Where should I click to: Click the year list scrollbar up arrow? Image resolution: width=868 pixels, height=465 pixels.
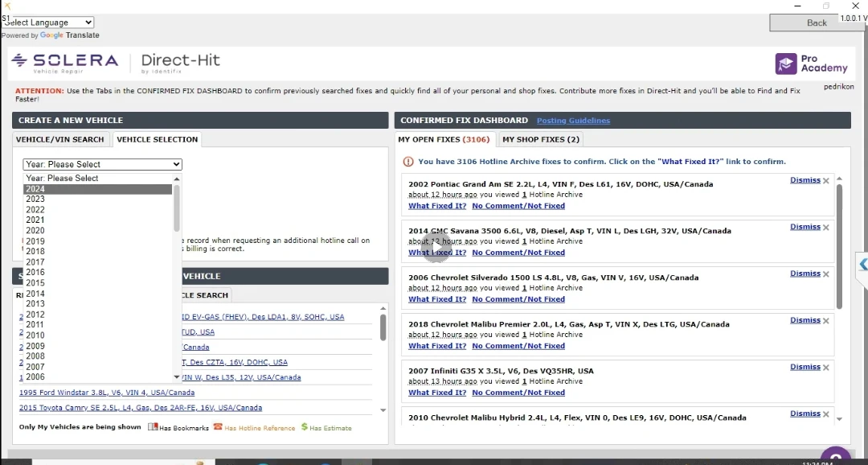[x=177, y=179]
